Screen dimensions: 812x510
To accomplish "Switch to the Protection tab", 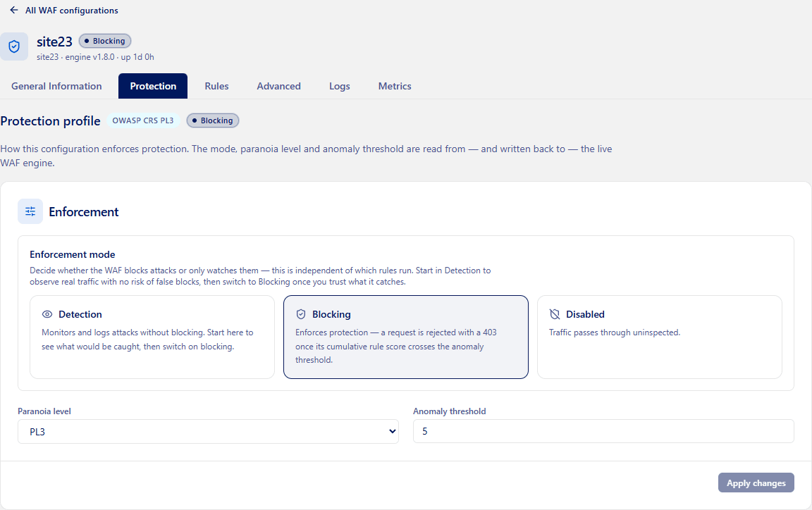I will [x=153, y=86].
